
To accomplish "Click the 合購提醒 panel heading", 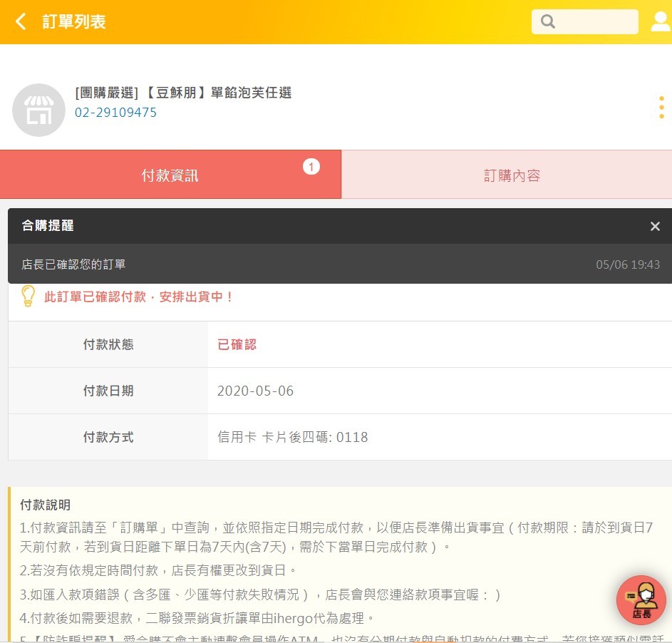I will 48,225.
